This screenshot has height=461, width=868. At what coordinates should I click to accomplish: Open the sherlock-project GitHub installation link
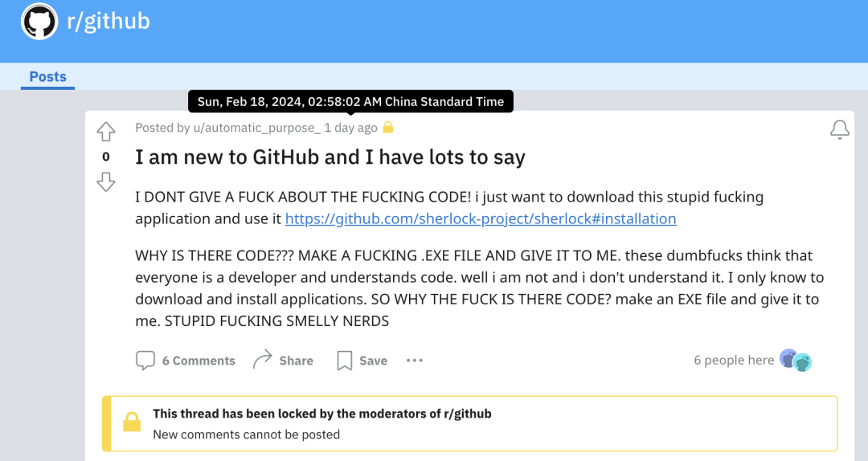point(481,218)
